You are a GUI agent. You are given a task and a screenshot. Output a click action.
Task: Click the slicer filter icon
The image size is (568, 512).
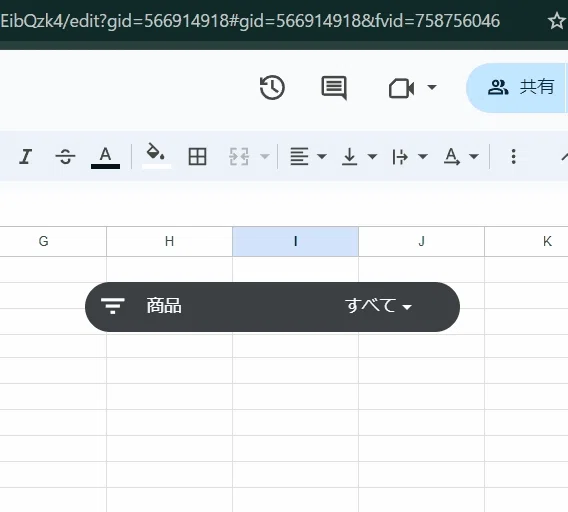pyautogui.click(x=113, y=306)
